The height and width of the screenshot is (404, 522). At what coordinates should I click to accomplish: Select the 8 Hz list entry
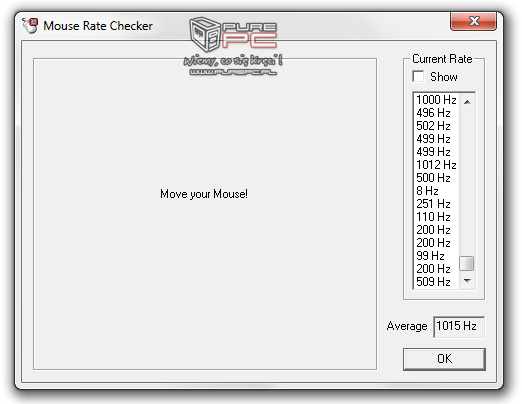[x=437, y=191]
